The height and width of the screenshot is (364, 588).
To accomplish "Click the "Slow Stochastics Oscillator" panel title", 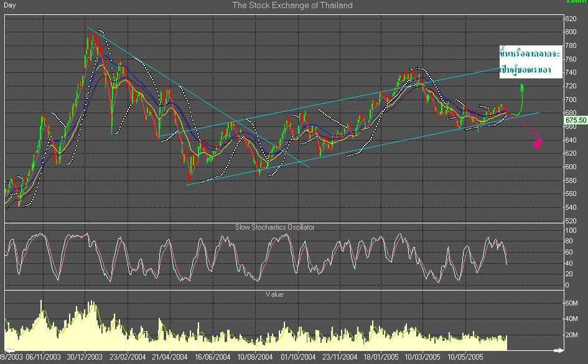I will 275,227.
